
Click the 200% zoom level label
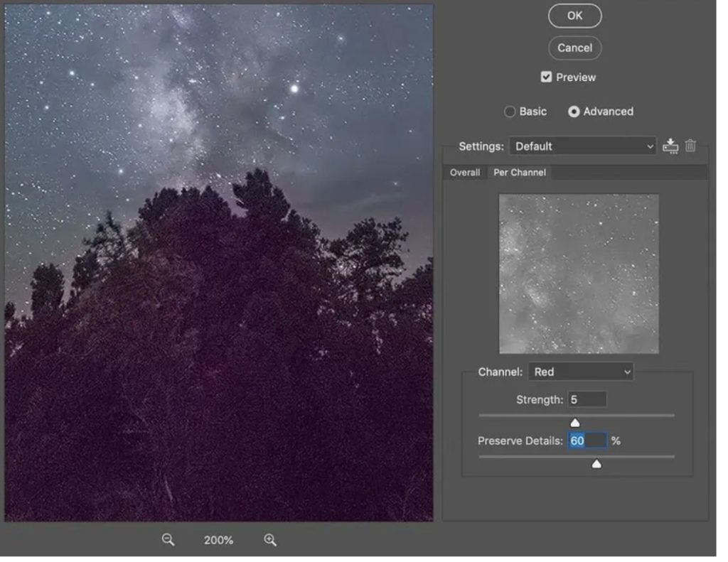point(218,541)
